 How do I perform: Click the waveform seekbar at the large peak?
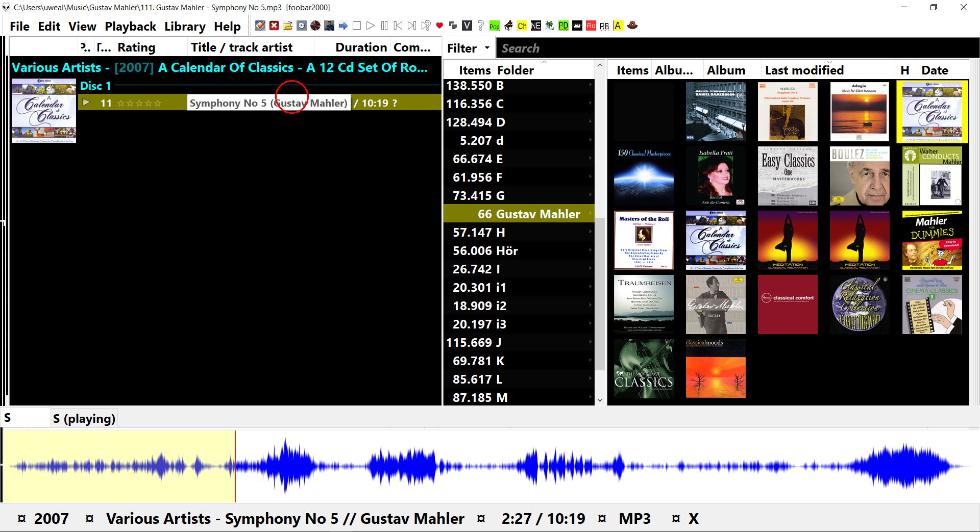coord(285,465)
